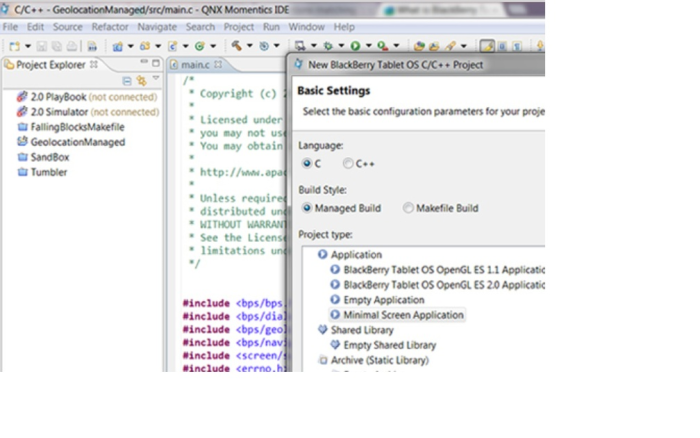Screen dimensions: 700x438
Task: Select Managed Build radio button
Action: point(307,208)
